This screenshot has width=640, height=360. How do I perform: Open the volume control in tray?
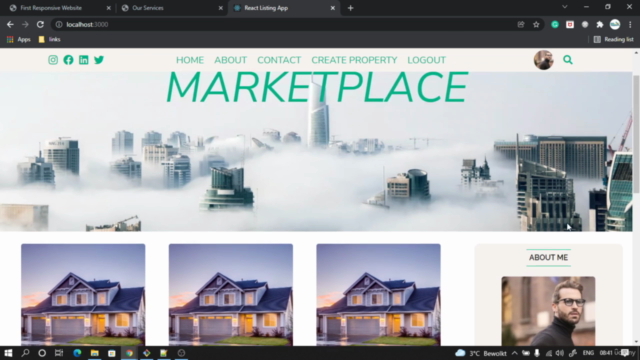[x=560, y=353]
